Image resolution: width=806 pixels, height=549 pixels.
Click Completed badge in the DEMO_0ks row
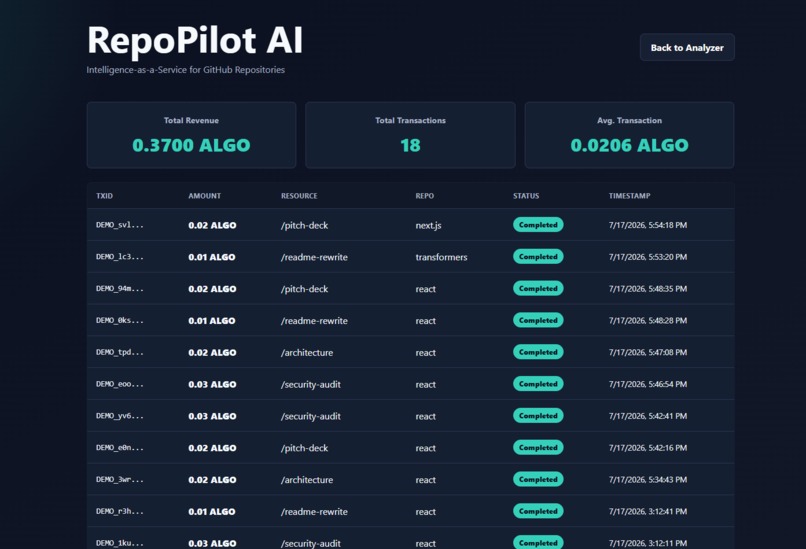point(538,320)
